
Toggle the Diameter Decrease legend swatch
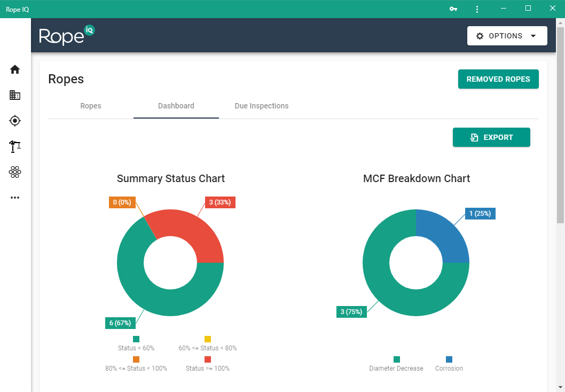397,359
